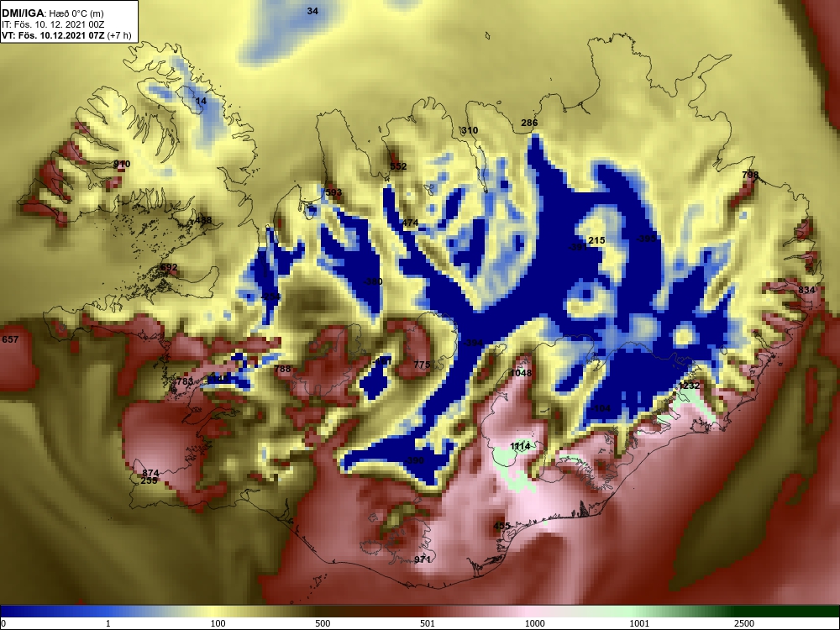Click the 'VT: Fös. 10.12.2021 07Z (+7 h)' line
The width and height of the screenshot is (840, 630).
pyautogui.click(x=66, y=35)
